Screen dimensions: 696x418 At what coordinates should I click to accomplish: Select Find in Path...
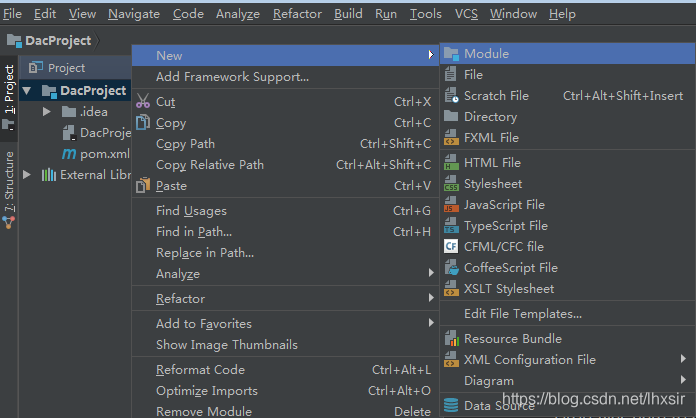coord(285,232)
